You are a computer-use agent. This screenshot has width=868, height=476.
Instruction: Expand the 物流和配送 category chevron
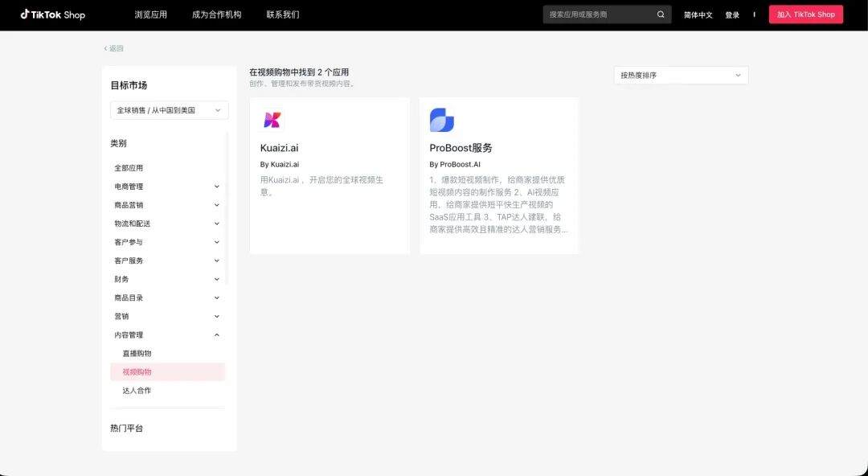click(217, 224)
